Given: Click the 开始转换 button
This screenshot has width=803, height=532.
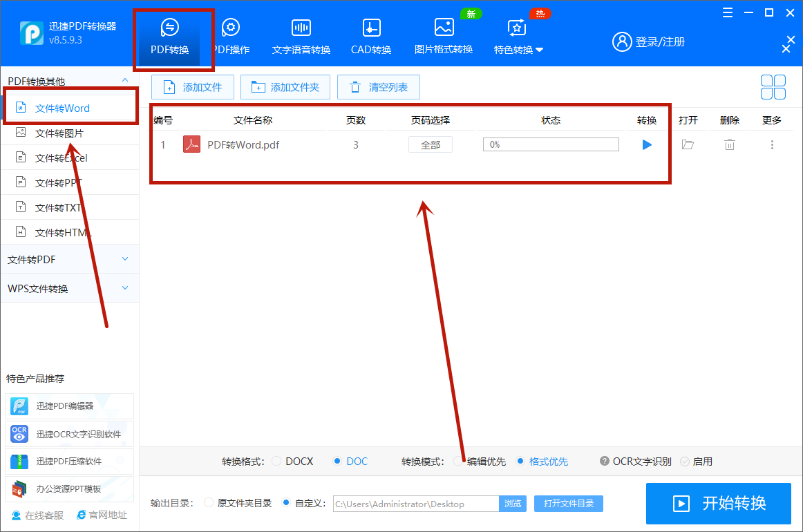Looking at the screenshot, I should 718,504.
